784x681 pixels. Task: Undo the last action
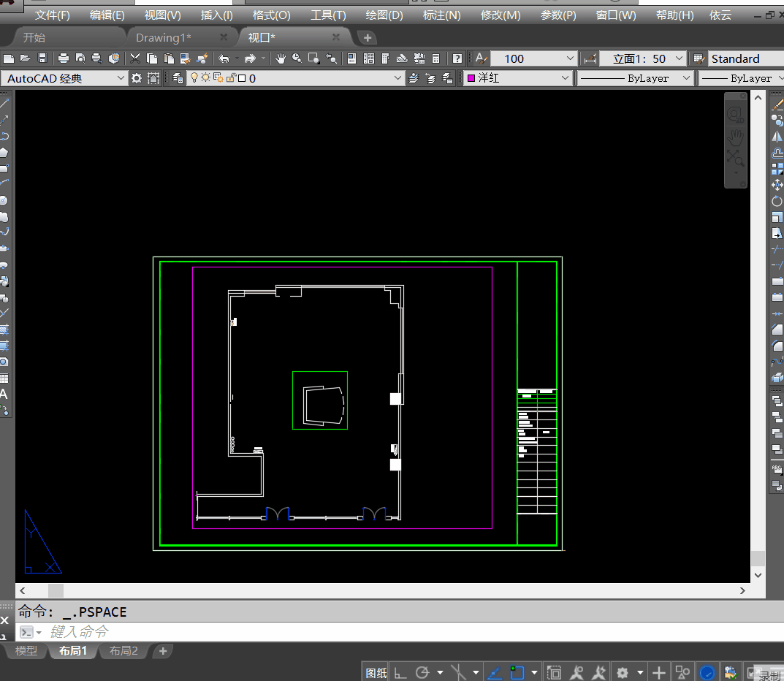click(x=224, y=58)
